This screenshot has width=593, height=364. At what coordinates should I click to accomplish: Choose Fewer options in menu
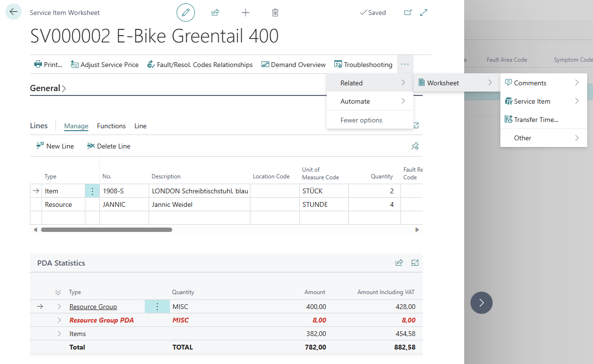[x=361, y=120]
